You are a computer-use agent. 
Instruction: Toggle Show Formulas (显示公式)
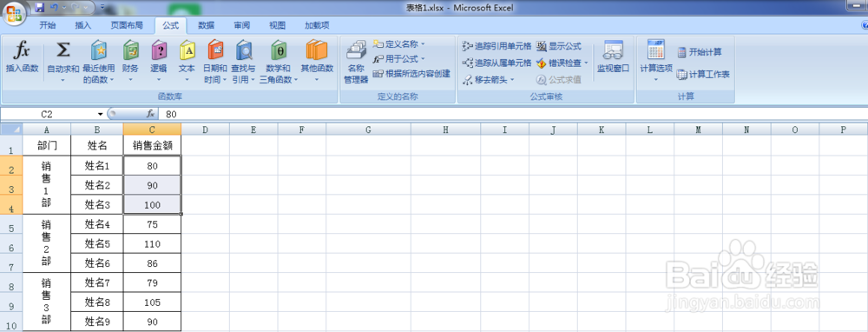[x=559, y=46]
